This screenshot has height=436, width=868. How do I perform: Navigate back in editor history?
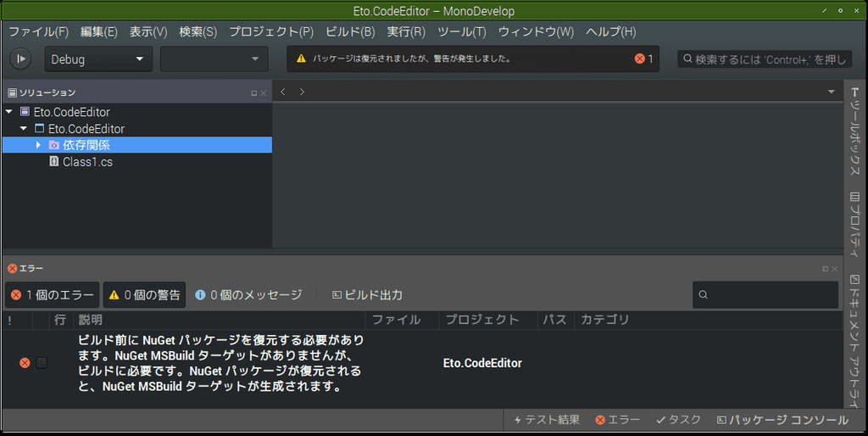(283, 92)
